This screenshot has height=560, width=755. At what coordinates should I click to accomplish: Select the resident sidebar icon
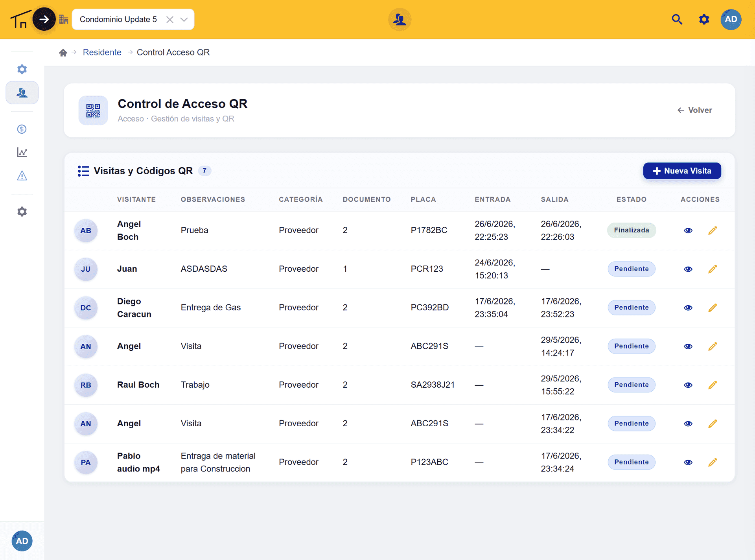click(x=22, y=93)
